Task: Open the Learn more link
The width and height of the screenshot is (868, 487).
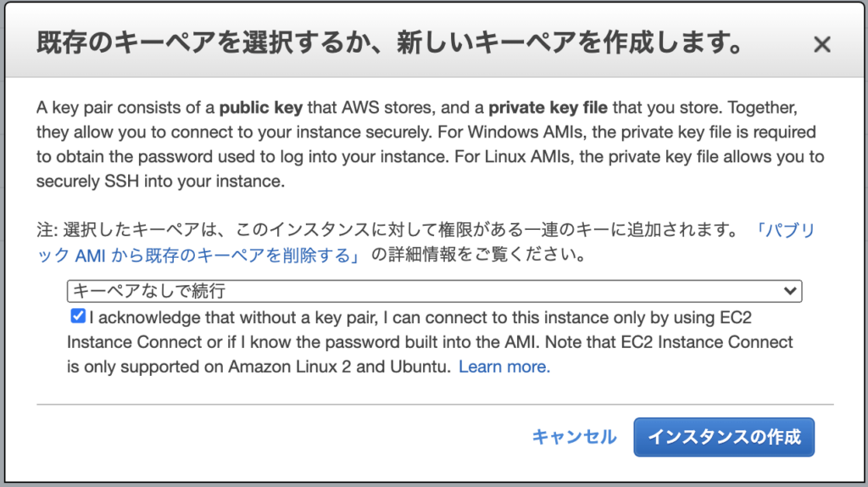Action: [x=504, y=367]
